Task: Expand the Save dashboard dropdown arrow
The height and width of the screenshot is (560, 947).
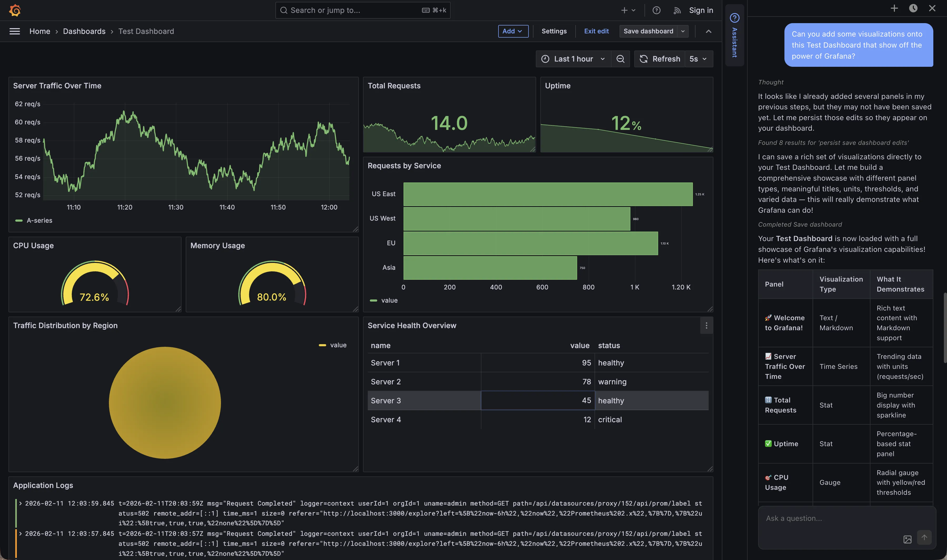Action: point(682,31)
